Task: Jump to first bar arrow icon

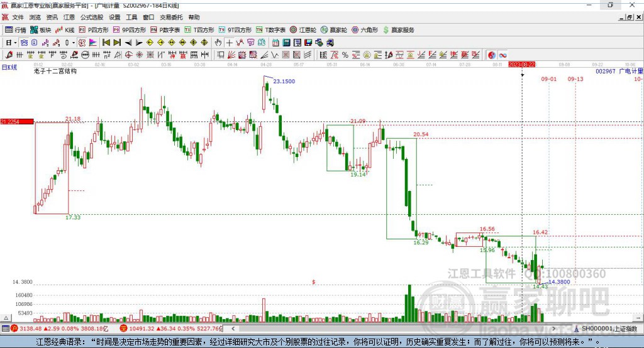Action: [x=106, y=43]
